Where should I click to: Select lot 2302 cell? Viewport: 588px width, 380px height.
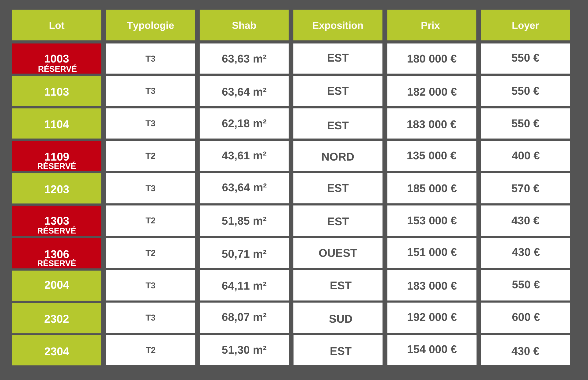coord(57,318)
